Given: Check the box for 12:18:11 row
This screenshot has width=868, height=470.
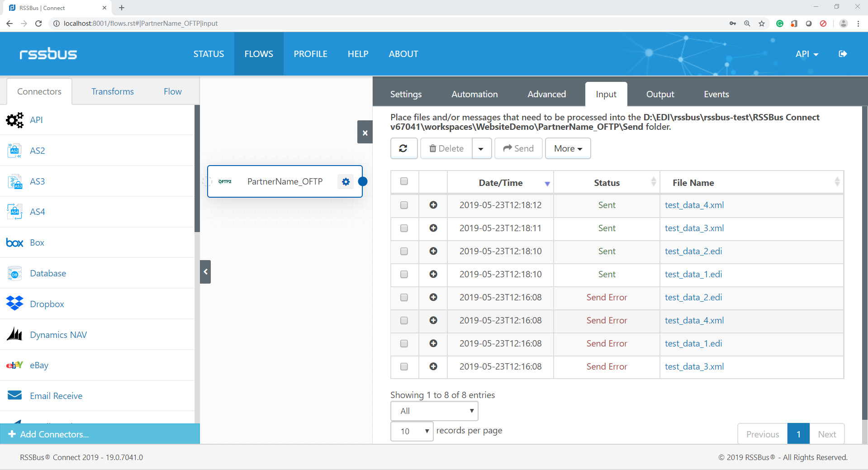Looking at the screenshot, I should (404, 228).
